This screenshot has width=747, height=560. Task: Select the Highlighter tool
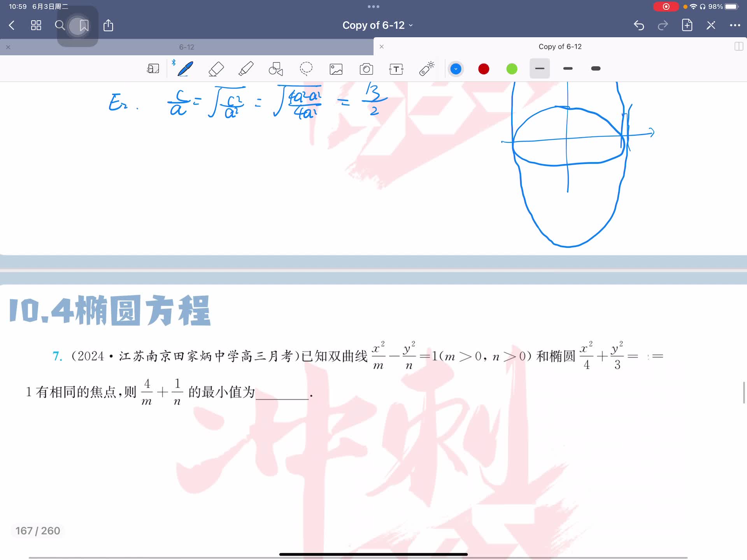pyautogui.click(x=246, y=69)
